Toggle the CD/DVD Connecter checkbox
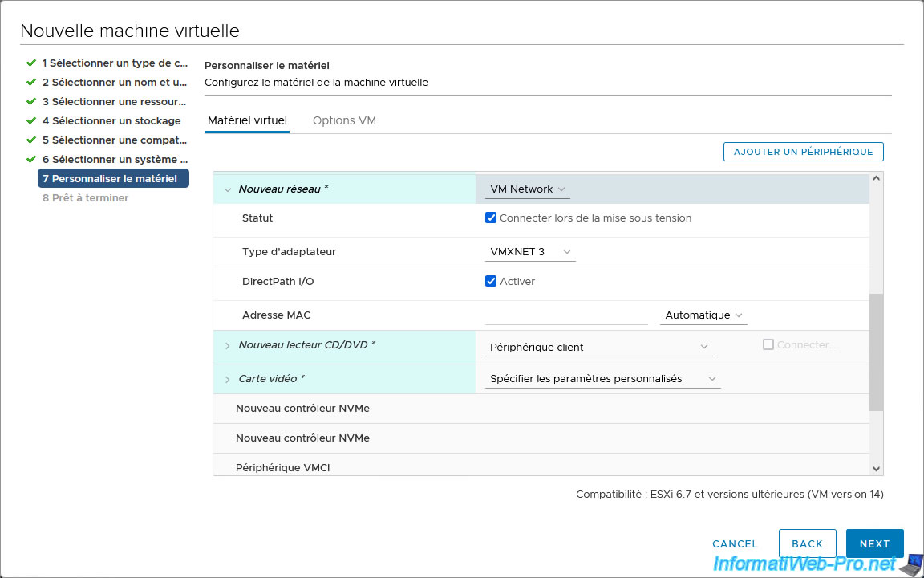The width and height of the screenshot is (924, 578). click(x=768, y=344)
